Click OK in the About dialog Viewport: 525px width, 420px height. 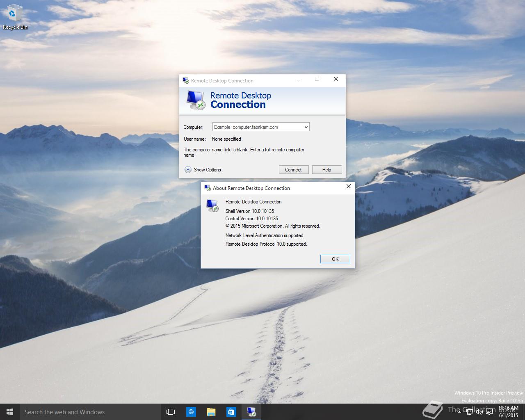tap(335, 259)
